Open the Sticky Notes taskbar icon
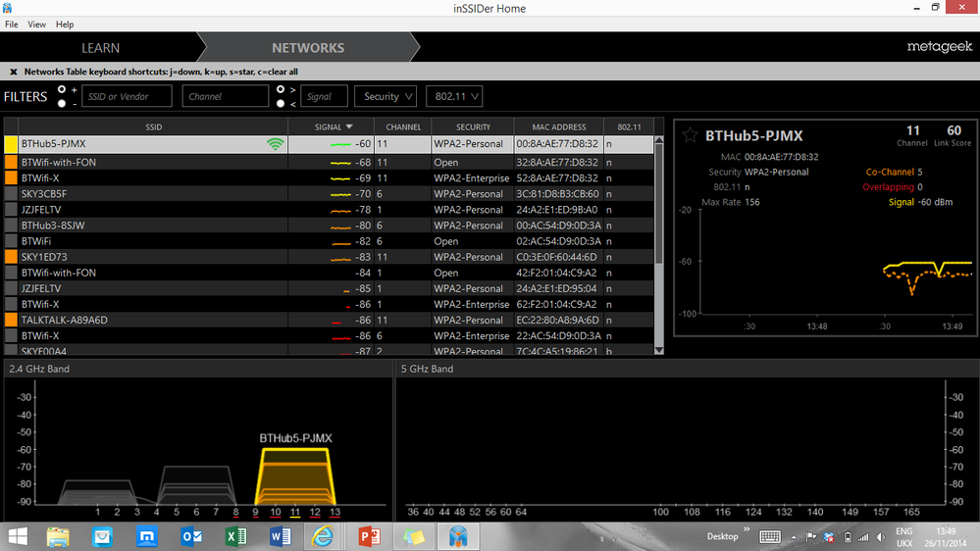Screen dimensions: 980x551 [413, 536]
